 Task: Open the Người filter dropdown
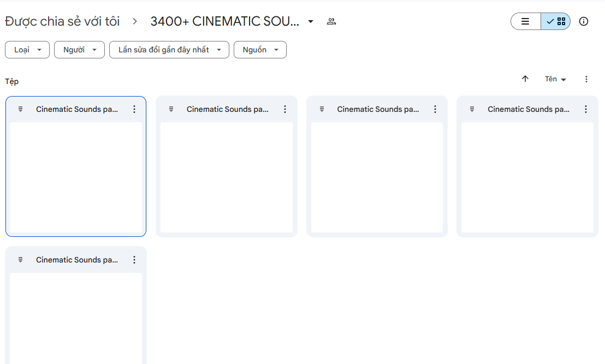tap(79, 50)
